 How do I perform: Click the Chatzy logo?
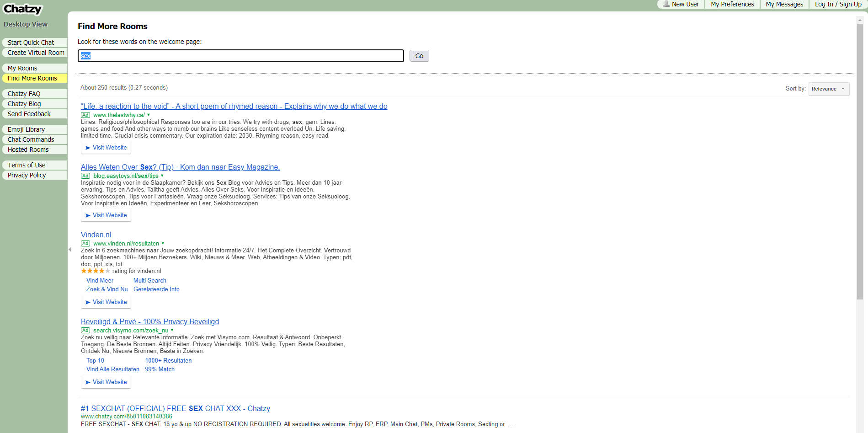pos(23,9)
